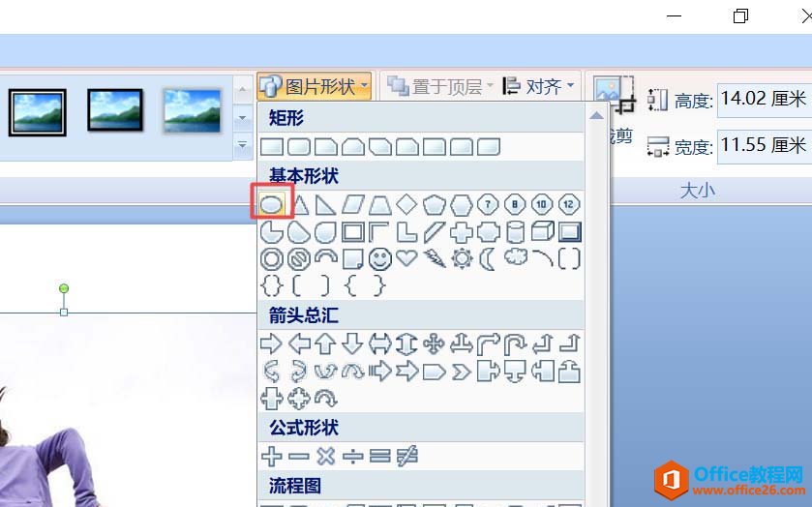
Task: Edit the 高度 height field
Action: coord(765,100)
